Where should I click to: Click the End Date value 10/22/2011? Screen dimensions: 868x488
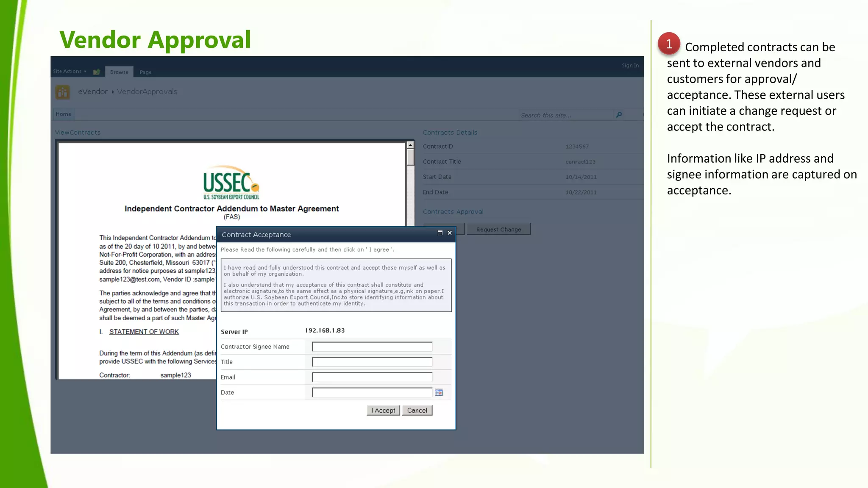tap(581, 192)
